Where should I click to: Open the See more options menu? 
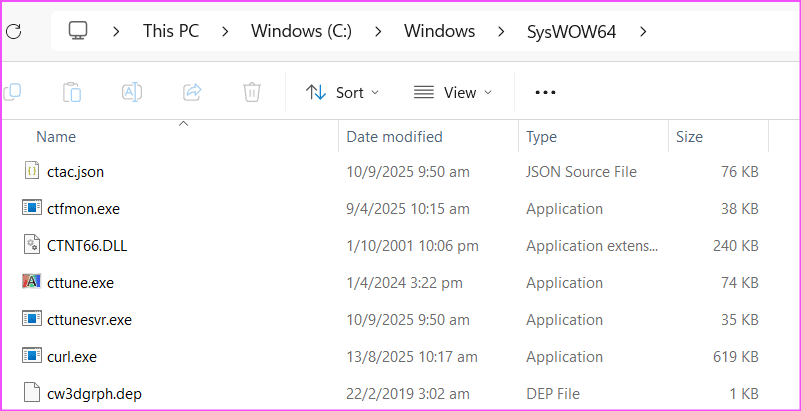point(545,93)
